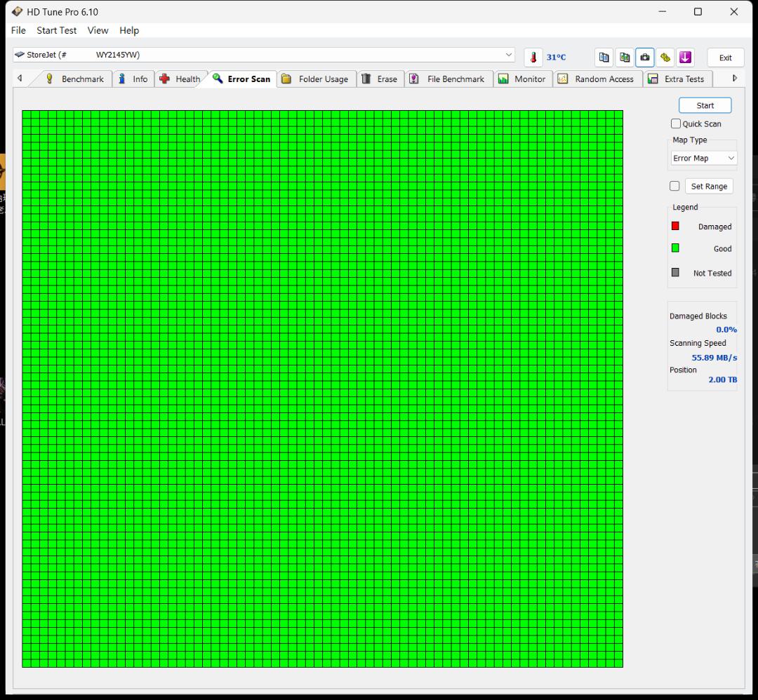This screenshot has height=700, width=758.
Task: Switch to the Benchmark tab
Action: tap(75, 79)
